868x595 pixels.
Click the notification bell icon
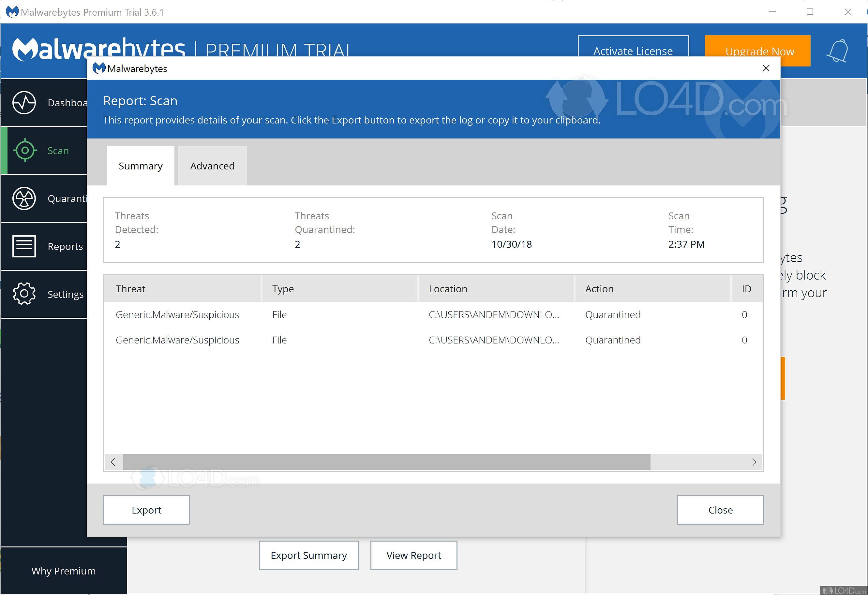click(837, 51)
